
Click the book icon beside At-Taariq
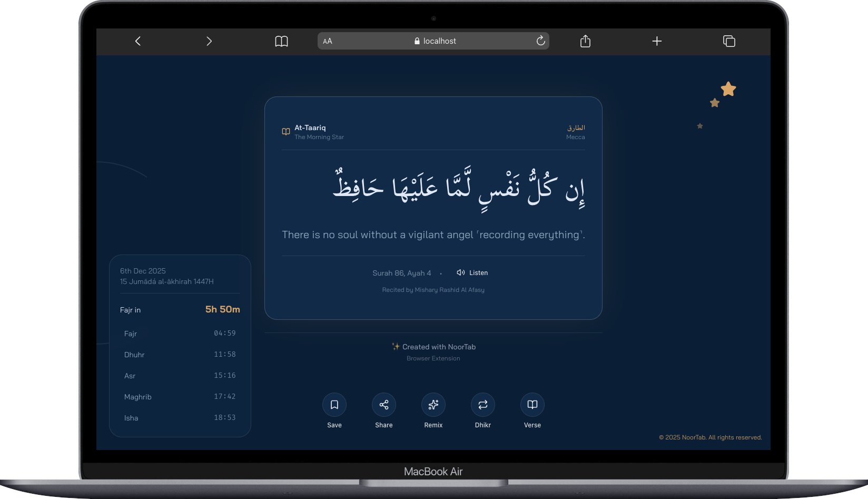pyautogui.click(x=285, y=132)
